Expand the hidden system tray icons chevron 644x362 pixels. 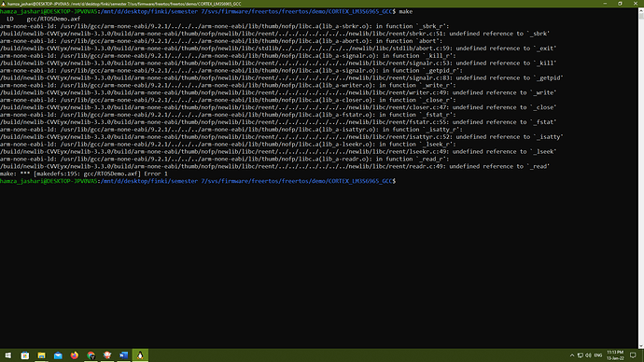[572, 355]
